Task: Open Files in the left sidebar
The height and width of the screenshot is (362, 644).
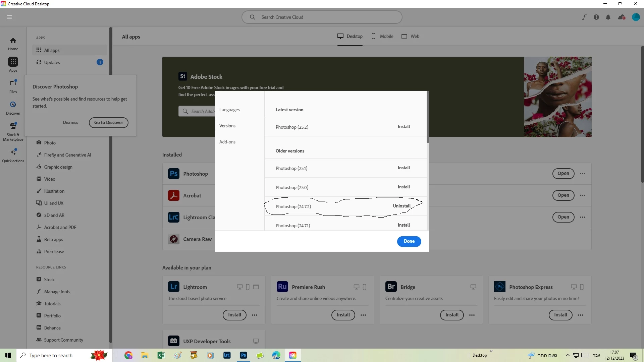Action: [x=13, y=86]
